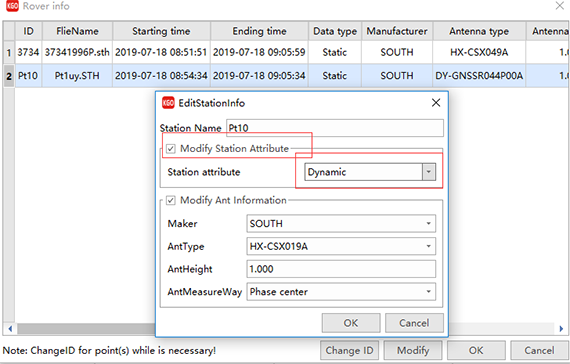570x364 pixels.
Task: Click the Static data type in row 1
Action: tap(335, 52)
